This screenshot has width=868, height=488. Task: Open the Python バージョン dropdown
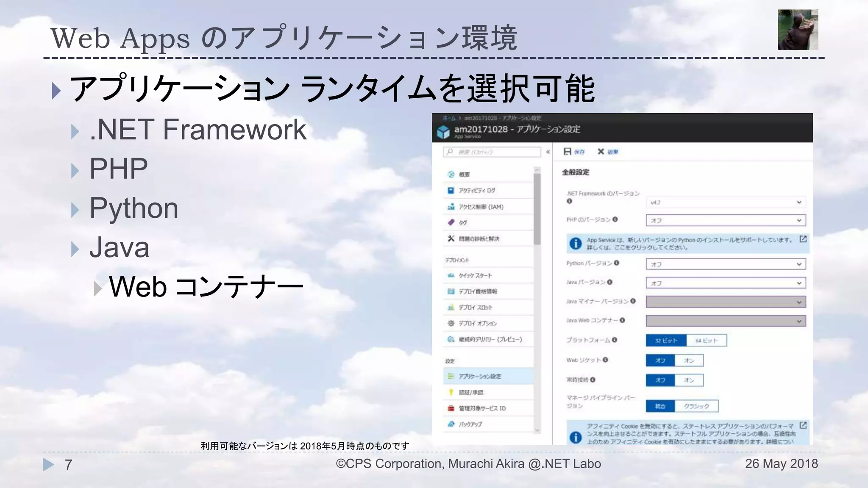click(726, 264)
